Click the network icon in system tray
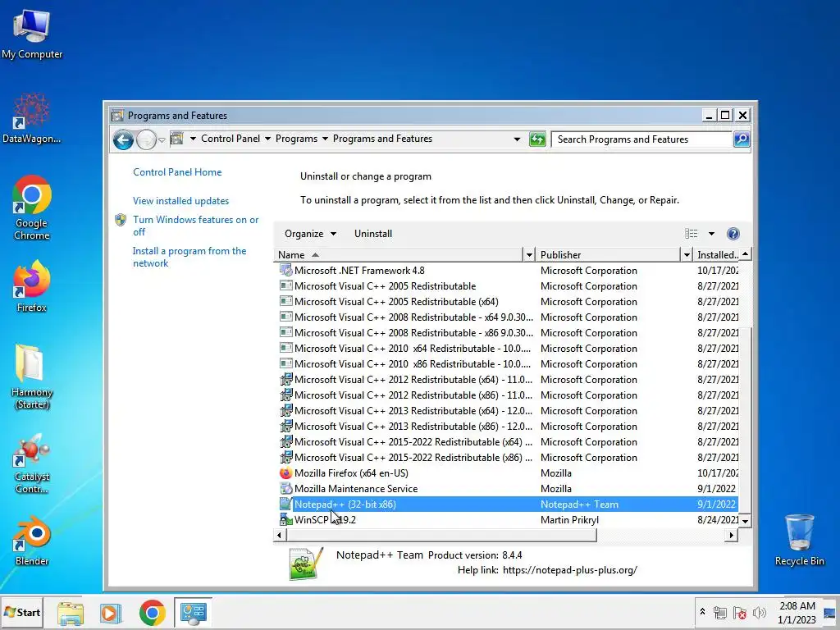The image size is (840, 630). pyautogui.click(x=720, y=613)
